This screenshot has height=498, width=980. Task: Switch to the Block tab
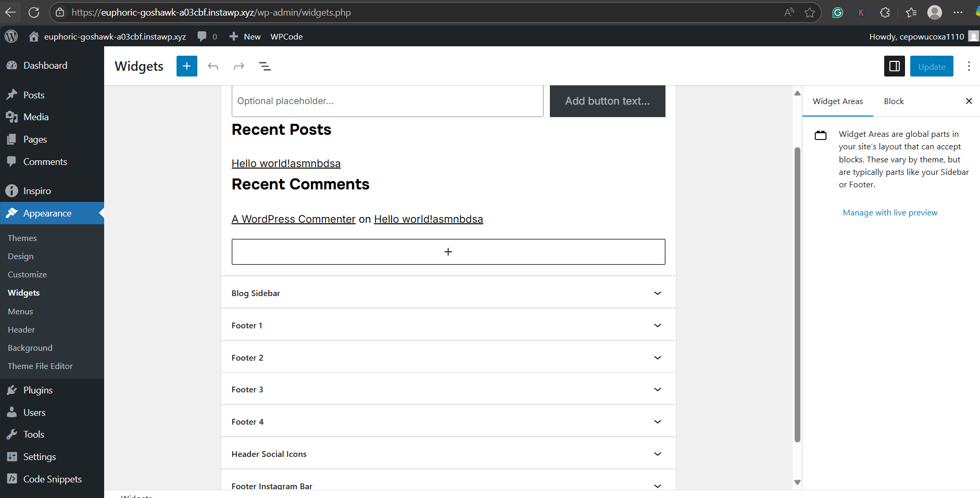(894, 101)
